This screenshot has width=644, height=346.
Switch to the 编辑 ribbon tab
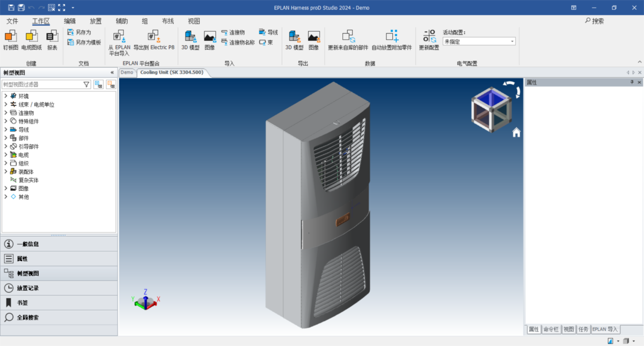point(70,21)
